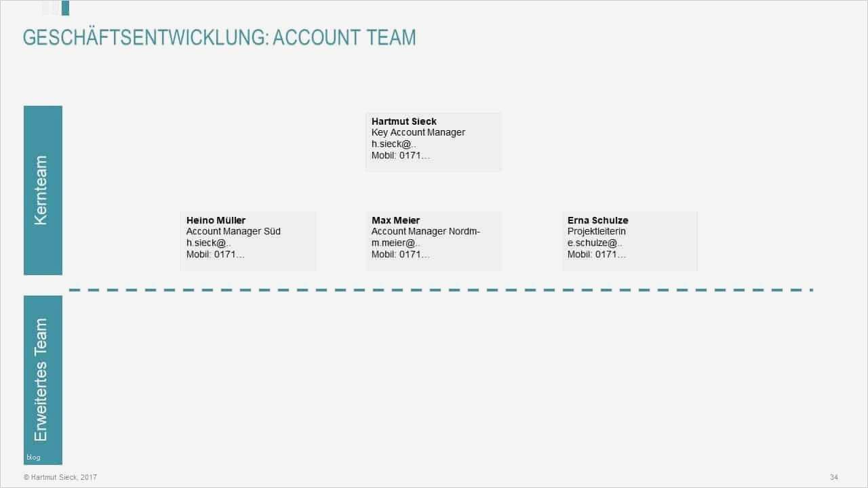Click the Hartmut Sieck name heading
The height and width of the screenshot is (488, 868).
click(404, 121)
